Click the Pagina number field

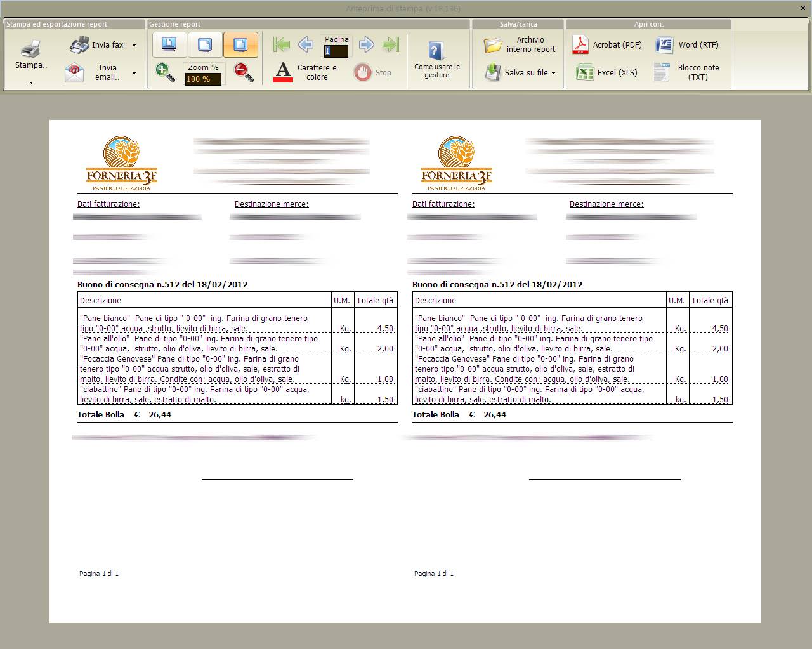(336, 51)
